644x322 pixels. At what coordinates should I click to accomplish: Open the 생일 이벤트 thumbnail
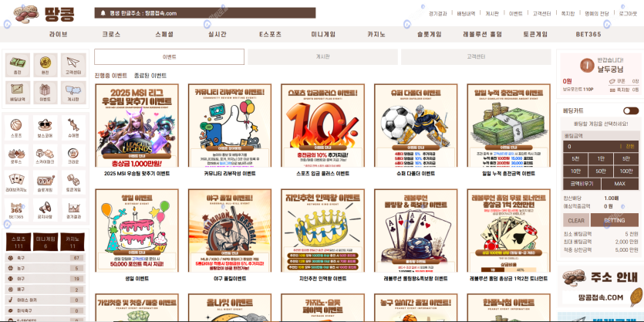click(137, 230)
